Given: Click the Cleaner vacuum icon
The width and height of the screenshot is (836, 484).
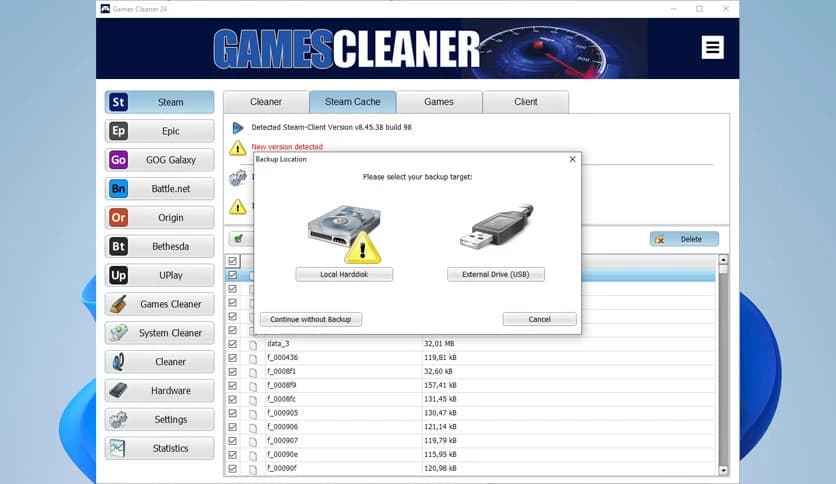Looking at the screenshot, I should (x=118, y=361).
